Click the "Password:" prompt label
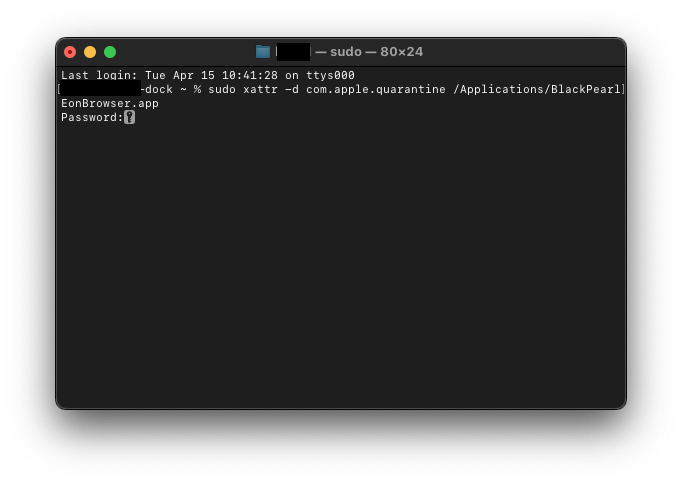Image resolution: width=682 pixels, height=483 pixels. [x=92, y=118]
